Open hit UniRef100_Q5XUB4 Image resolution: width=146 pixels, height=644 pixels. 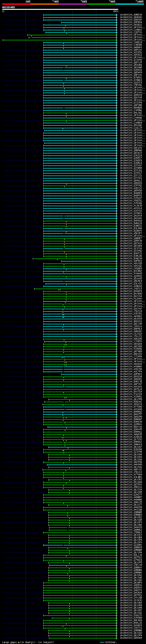tap(131, 65)
